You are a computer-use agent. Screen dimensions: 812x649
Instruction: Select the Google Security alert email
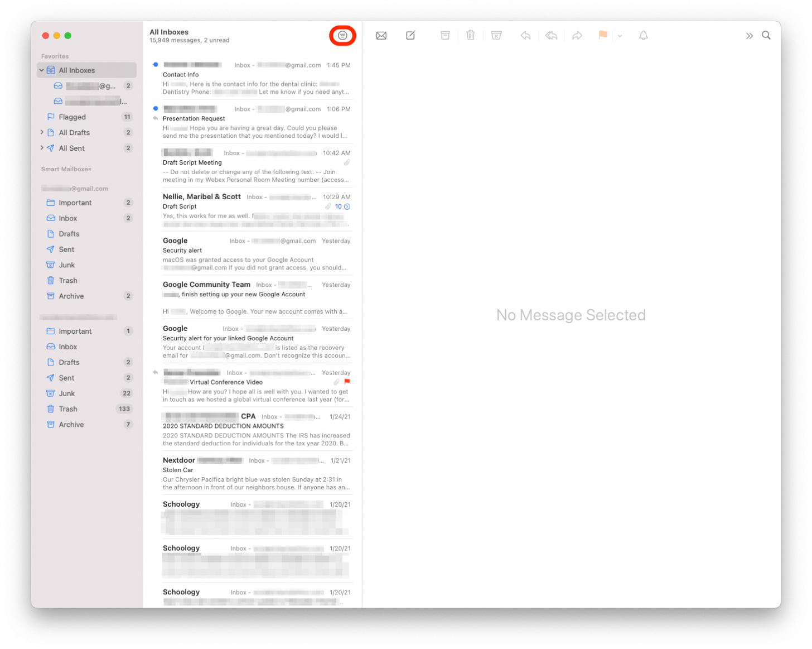click(x=251, y=251)
